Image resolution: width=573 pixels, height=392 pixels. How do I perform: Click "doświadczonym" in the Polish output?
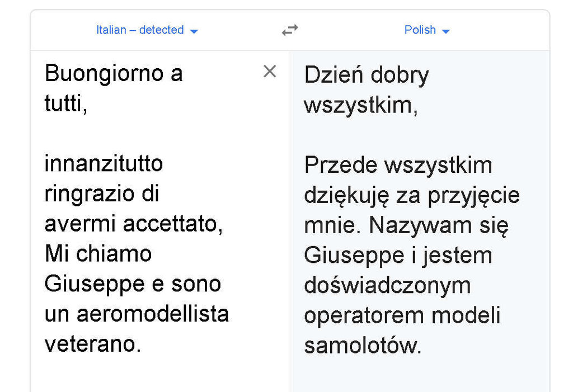387,286
